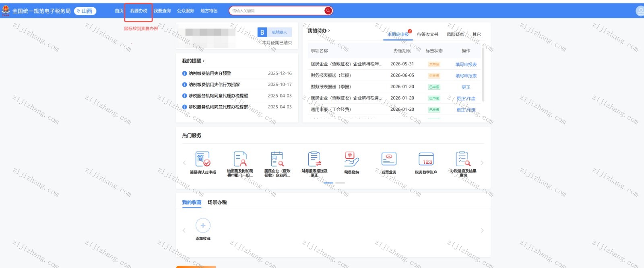644x268 pixels.
Task: Switch to 场景办税 tab
Action: (x=217, y=202)
